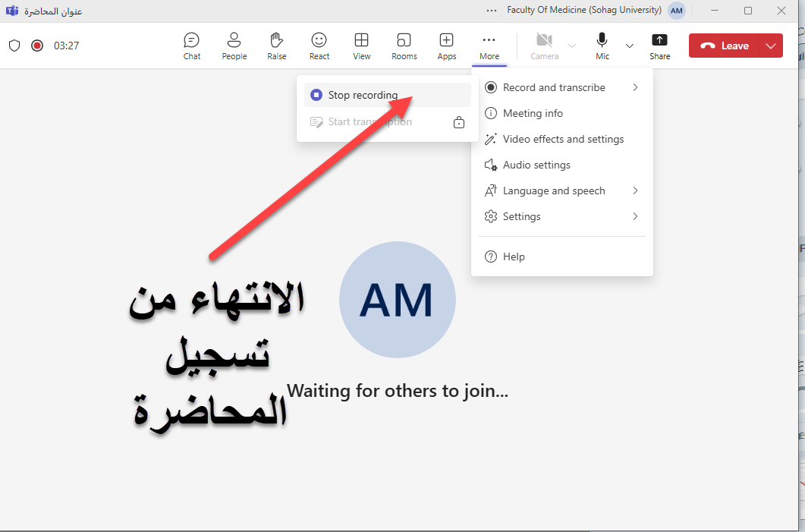The image size is (805, 532).
Task: Open Audio settings from More menu
Action: 536,165
